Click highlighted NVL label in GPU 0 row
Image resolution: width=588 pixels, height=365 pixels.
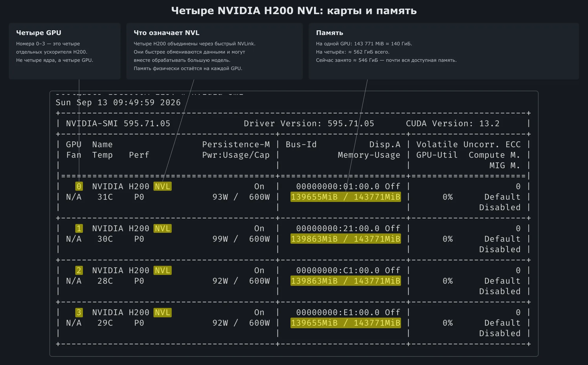(163, 186)
